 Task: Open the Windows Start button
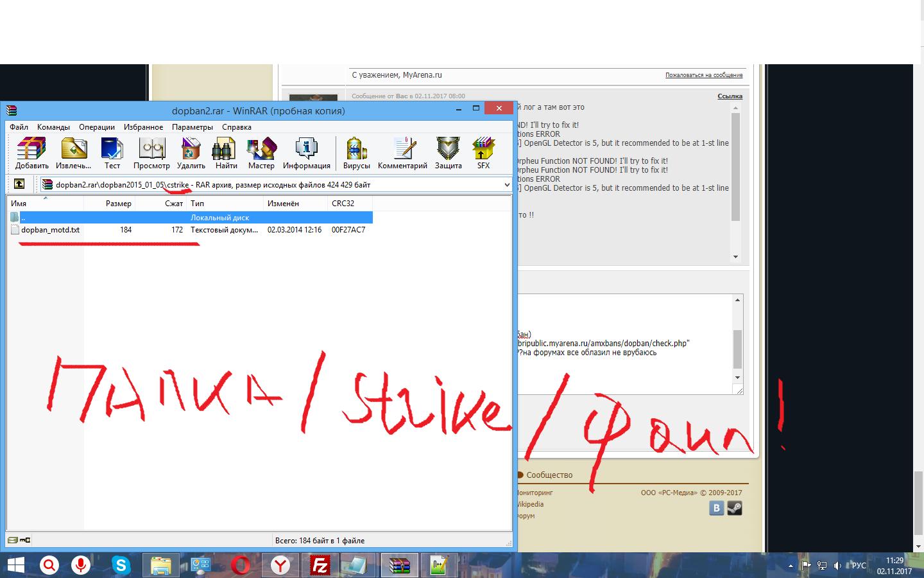click(15, 566)
